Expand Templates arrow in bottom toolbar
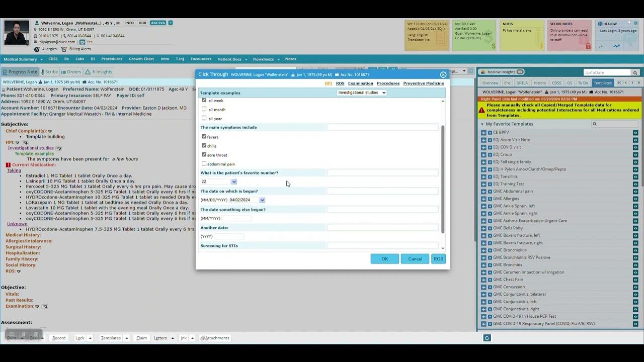Image resolution: width=644 pixels, height=362 pixels. [127, 338]
